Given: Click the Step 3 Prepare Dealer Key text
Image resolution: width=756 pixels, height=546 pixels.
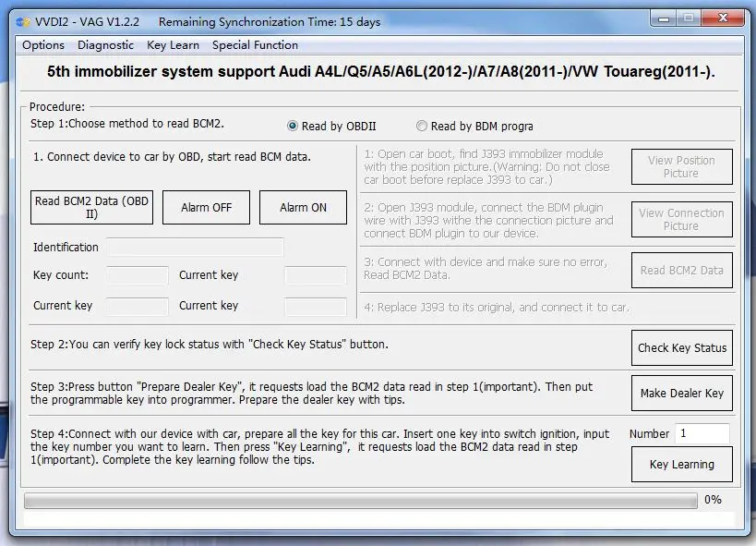Looking at the screenshot, I should click(311, 394).
